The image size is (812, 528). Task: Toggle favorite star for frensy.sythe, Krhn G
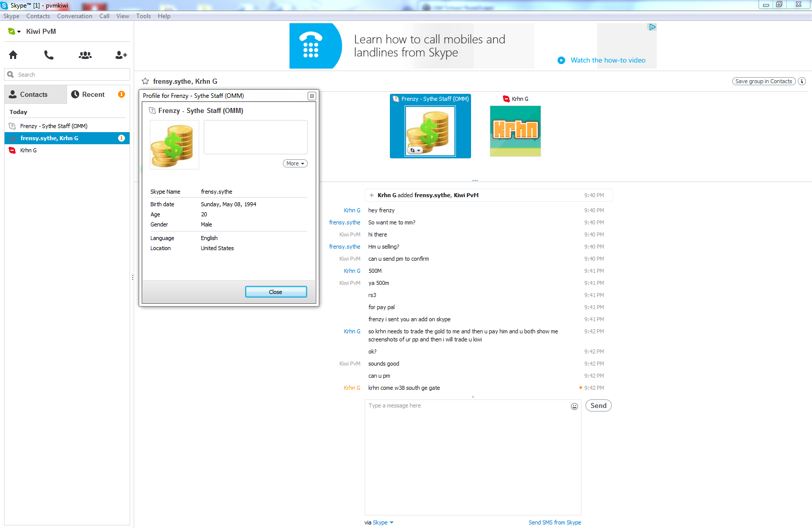coord(145,81)
